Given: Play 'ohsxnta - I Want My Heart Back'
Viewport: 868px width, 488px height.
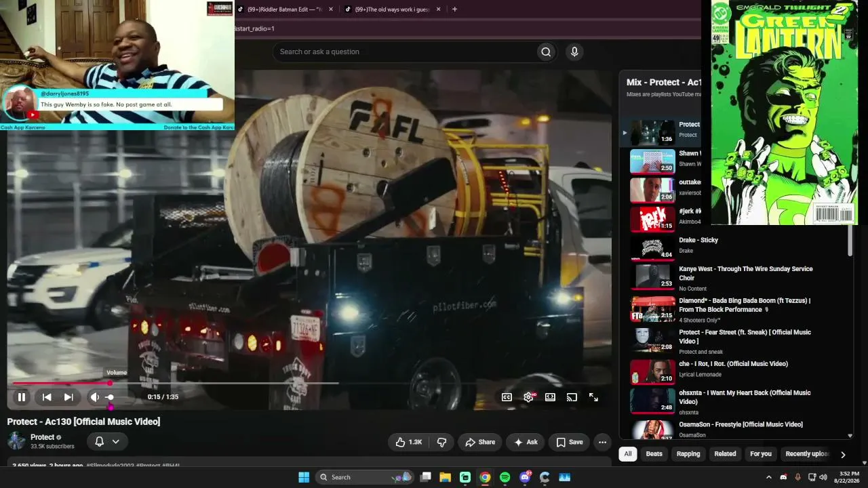Looking at the screenshot, I should (745, 397).
